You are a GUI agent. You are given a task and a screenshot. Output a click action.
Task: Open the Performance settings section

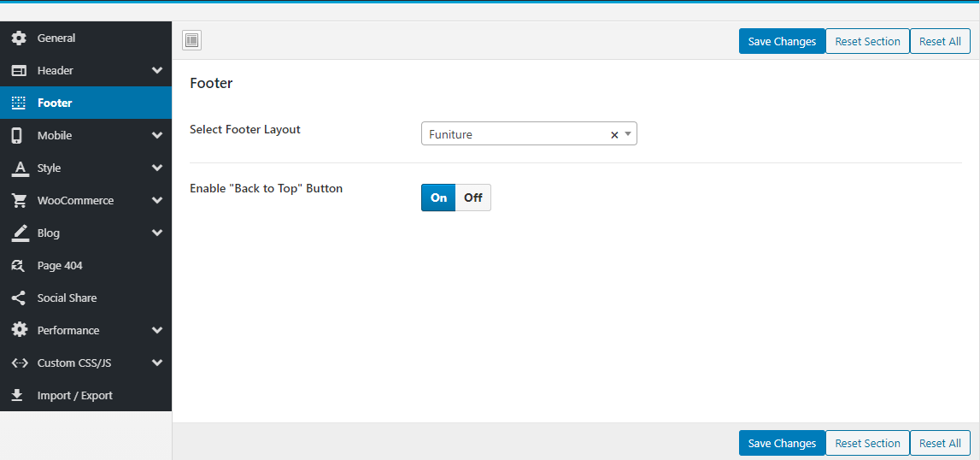pos(85,330)
